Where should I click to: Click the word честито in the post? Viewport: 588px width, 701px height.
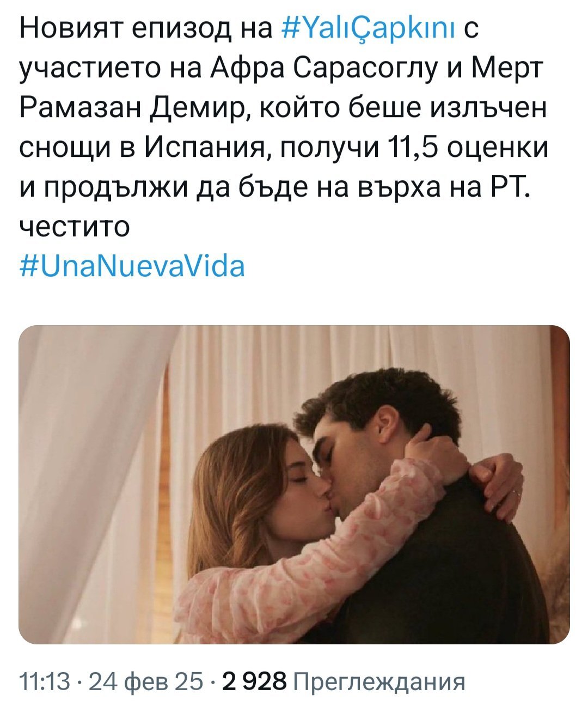pos(75,227)
